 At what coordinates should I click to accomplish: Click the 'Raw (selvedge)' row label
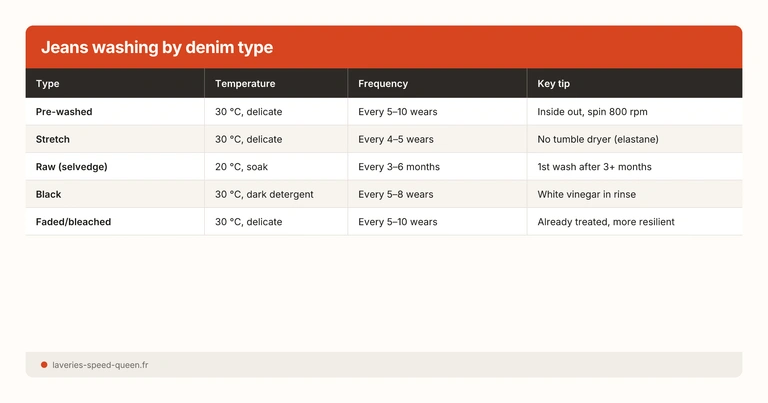point(75,167)
